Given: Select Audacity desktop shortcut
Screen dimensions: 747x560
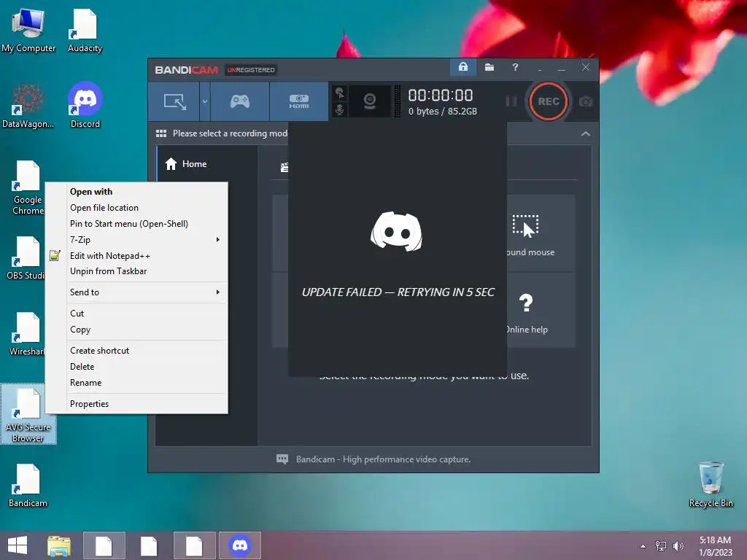Looking at the screenshot, I should 85,31.
